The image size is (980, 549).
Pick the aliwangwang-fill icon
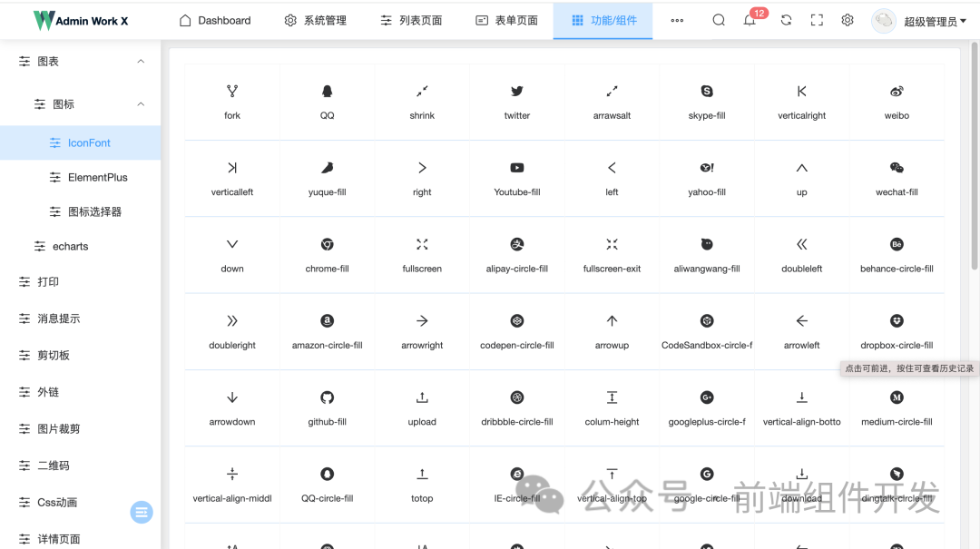tap(707, 244)
